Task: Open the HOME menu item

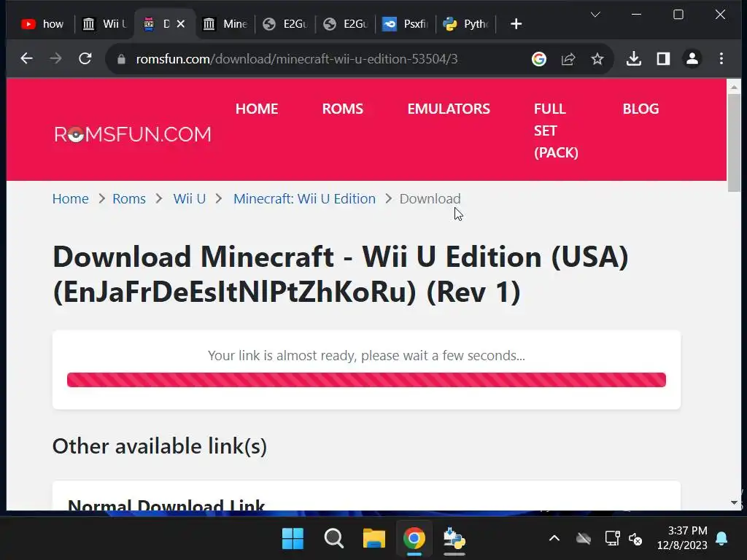Action: tap(257, 109)
